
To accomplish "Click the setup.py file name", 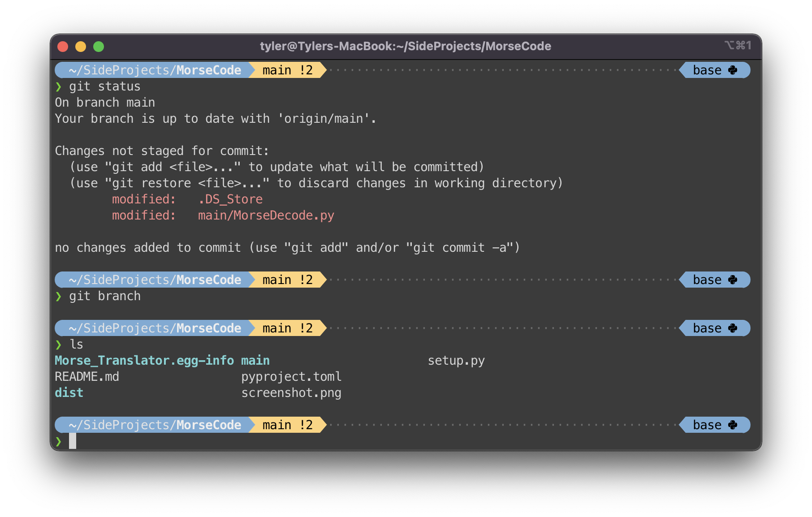I will point(456,361).
